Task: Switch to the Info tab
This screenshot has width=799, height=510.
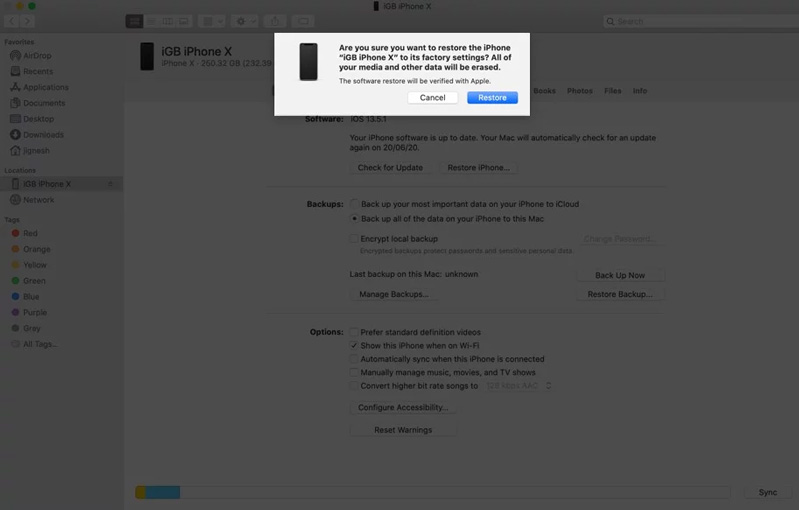Action: (x=640, y=91)
